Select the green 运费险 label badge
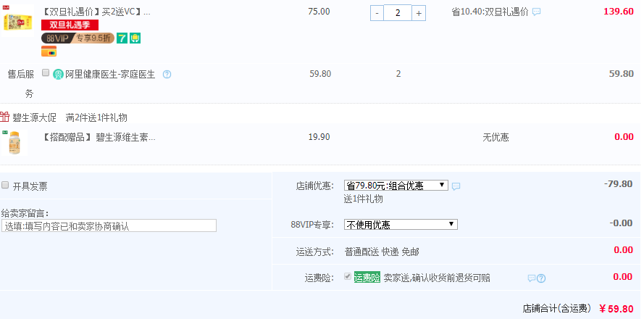This screenshot has height=319, width=644. click(x=367, y=277)
